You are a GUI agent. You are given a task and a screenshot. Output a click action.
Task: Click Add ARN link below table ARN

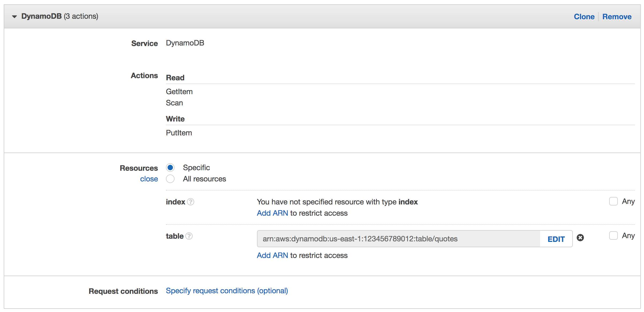tap(272, 255)
